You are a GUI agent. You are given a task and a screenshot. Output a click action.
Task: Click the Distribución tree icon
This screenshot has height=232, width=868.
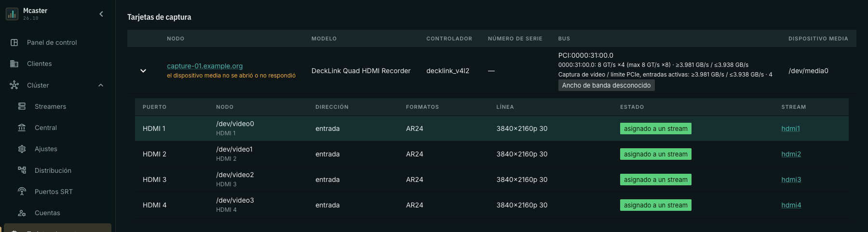(x=22, y=170)
